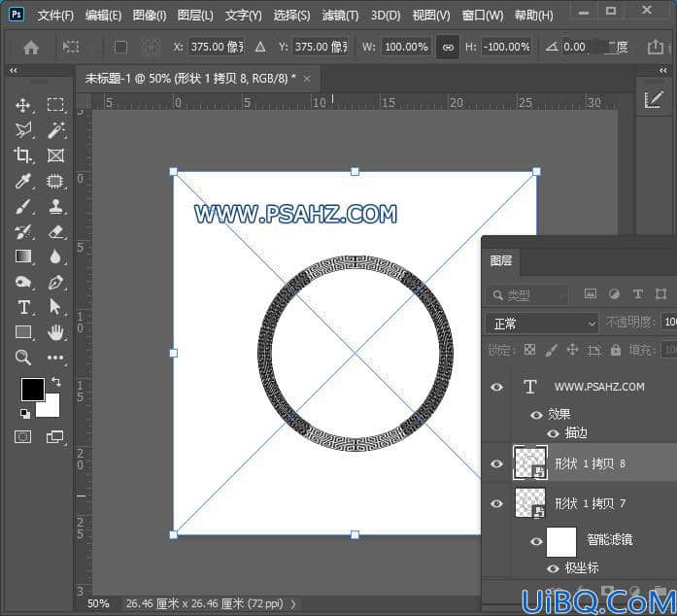This screenshot has width=677, height=616.
Task: Select the Hand tool
Action: (x=55, y=332)
